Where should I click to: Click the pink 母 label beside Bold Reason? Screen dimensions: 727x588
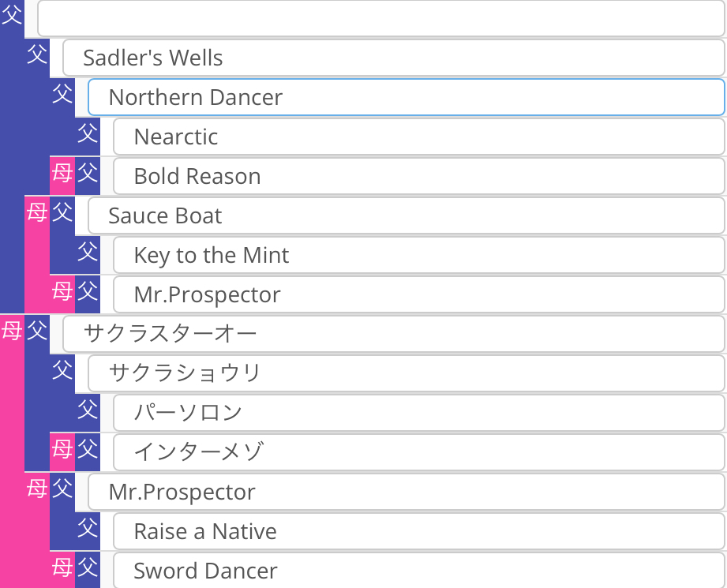click(62, 174)
